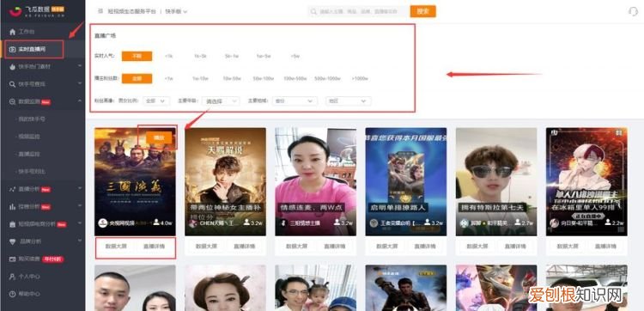Click the person icon beside 个人中心

pyautogui.click(x=12, y=277)
